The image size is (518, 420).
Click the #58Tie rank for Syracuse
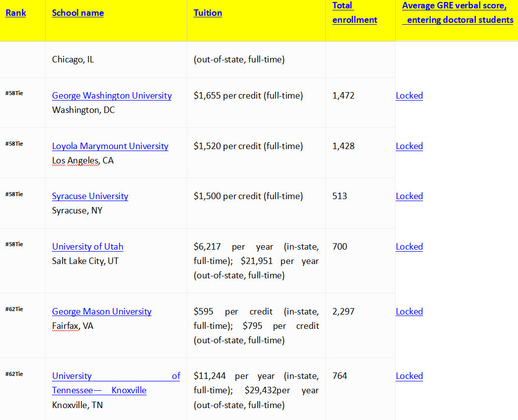click(14, 194)
